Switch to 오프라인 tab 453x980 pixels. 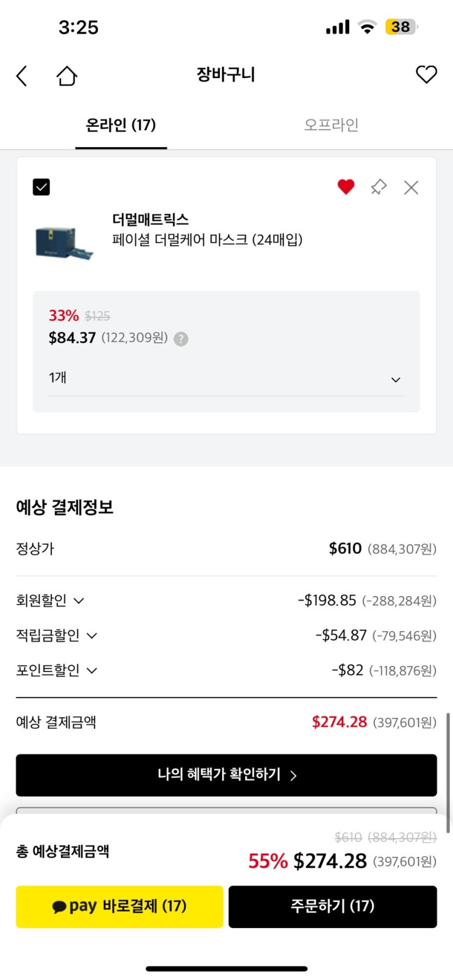click(331, 125)
